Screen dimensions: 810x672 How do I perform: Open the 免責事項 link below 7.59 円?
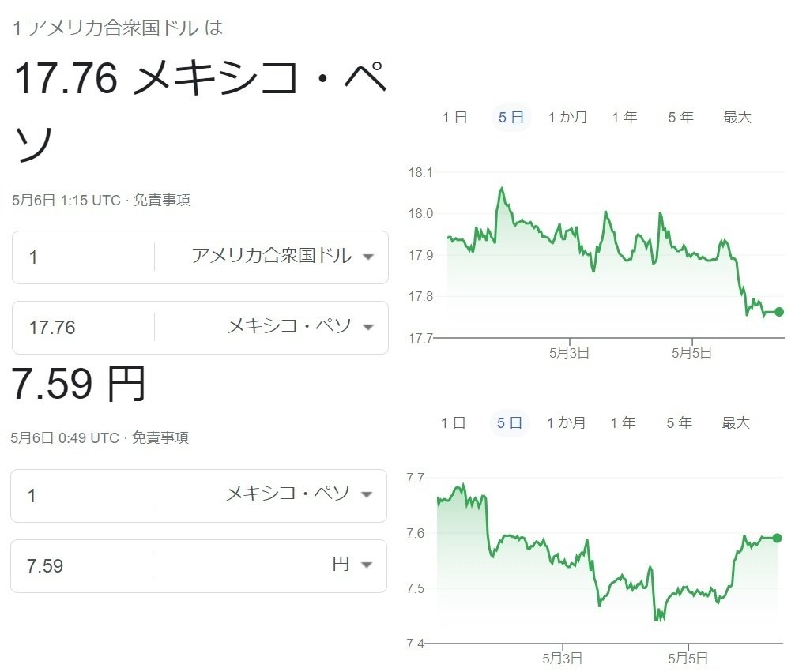pos(160,437)
